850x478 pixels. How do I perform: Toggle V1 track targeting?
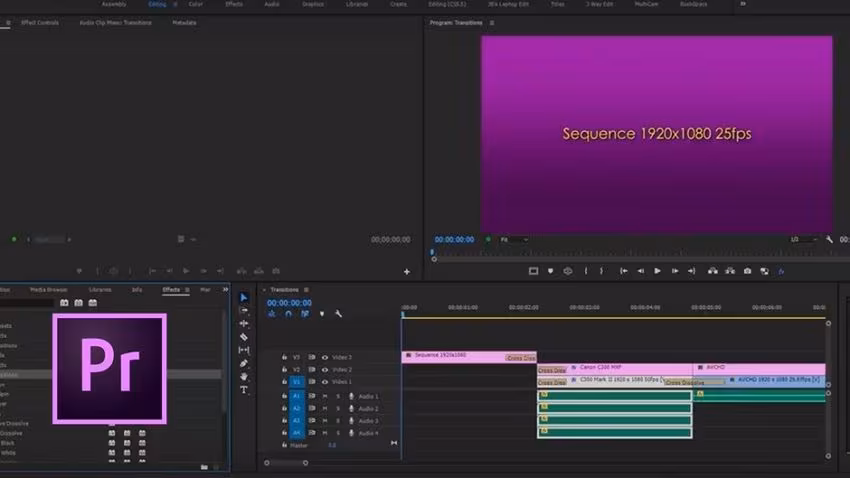(297, 382)
